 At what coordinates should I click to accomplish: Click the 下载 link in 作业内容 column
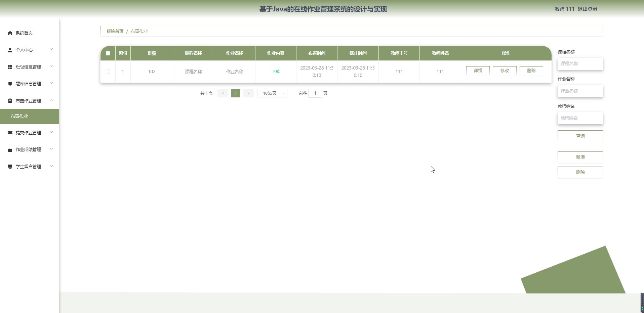tap(276, 72)
